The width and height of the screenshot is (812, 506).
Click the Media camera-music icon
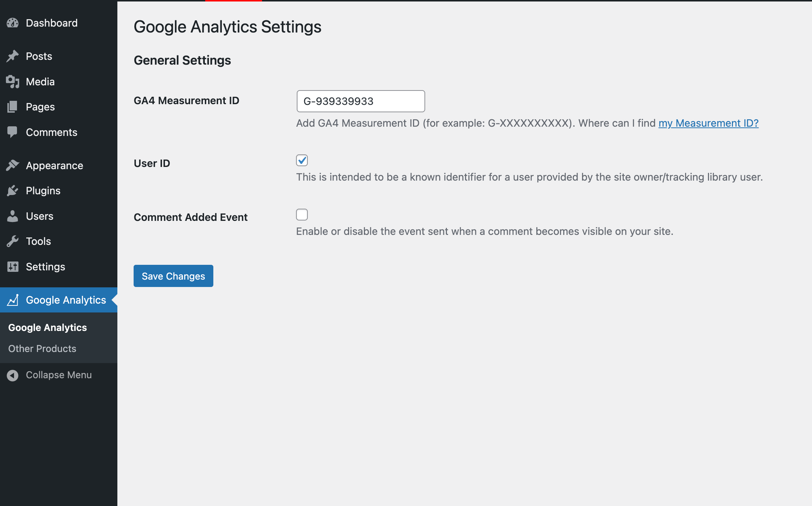13,82
